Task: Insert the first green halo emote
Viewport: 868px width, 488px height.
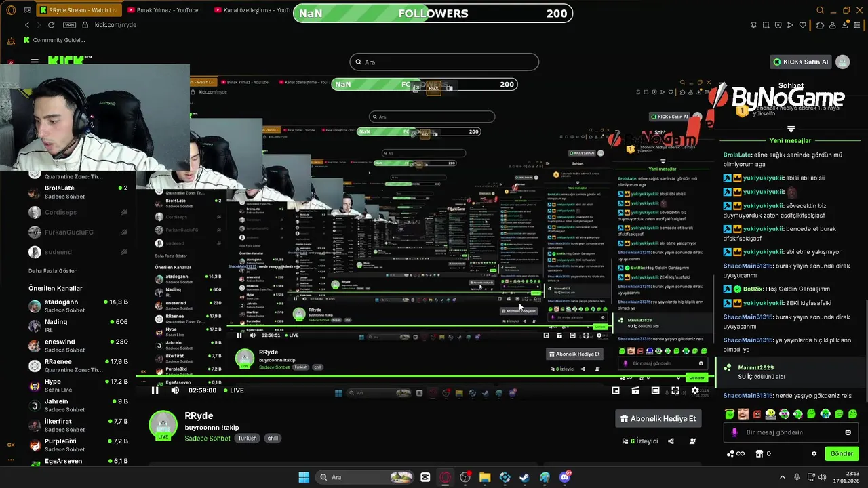Action: [x=730, y=413]
